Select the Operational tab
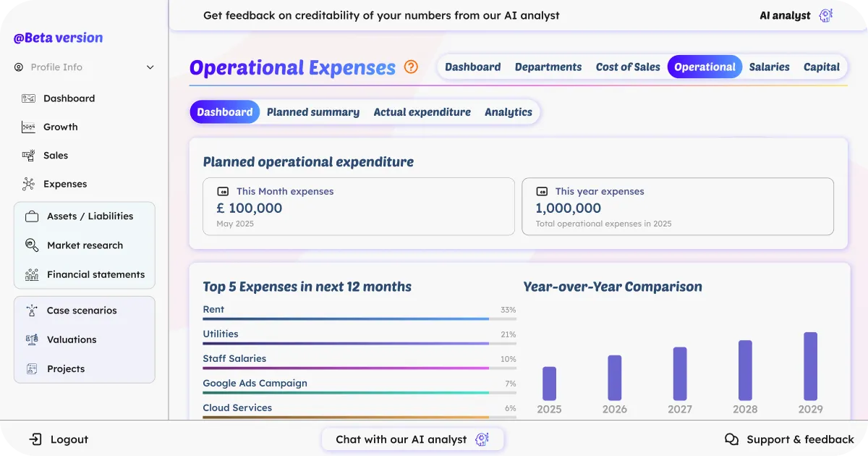 [x=705, y=67]
